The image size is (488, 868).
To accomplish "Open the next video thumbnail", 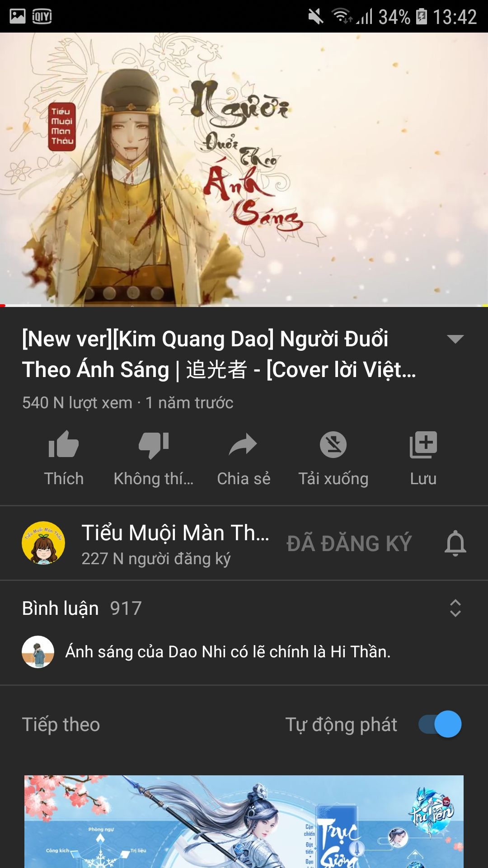I will [244, 821].
